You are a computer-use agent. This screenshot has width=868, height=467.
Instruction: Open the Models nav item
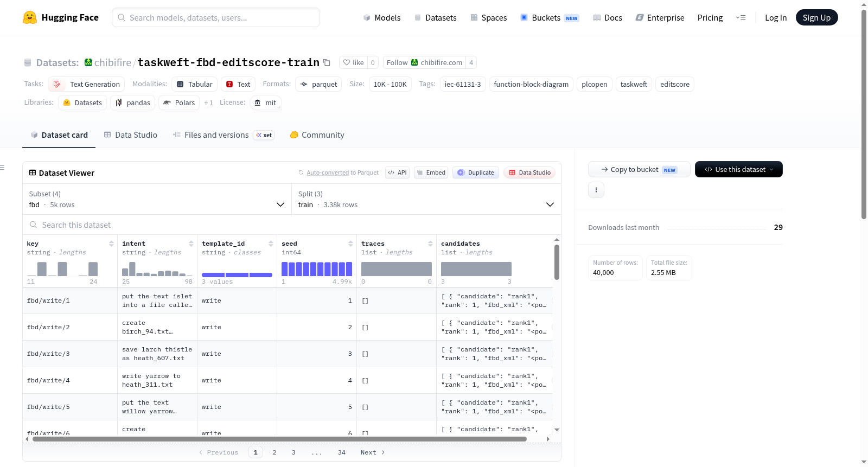click(x=382, y=17)
